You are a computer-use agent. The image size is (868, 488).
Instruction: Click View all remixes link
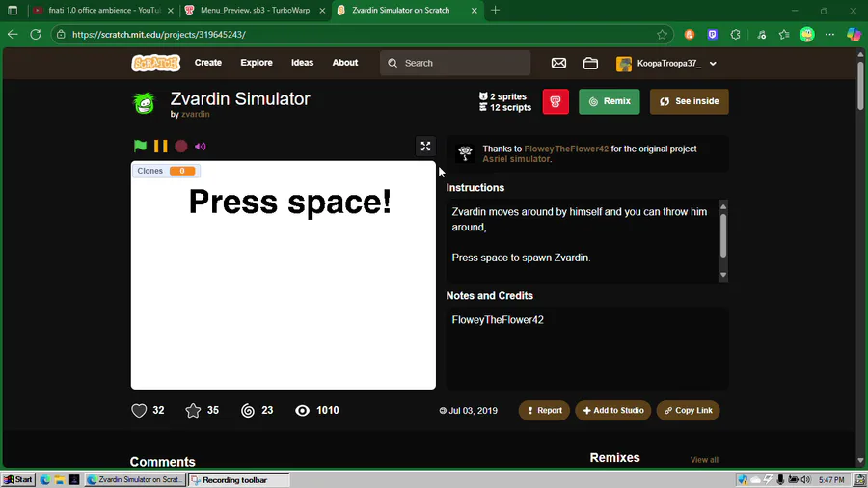(704, 460)
